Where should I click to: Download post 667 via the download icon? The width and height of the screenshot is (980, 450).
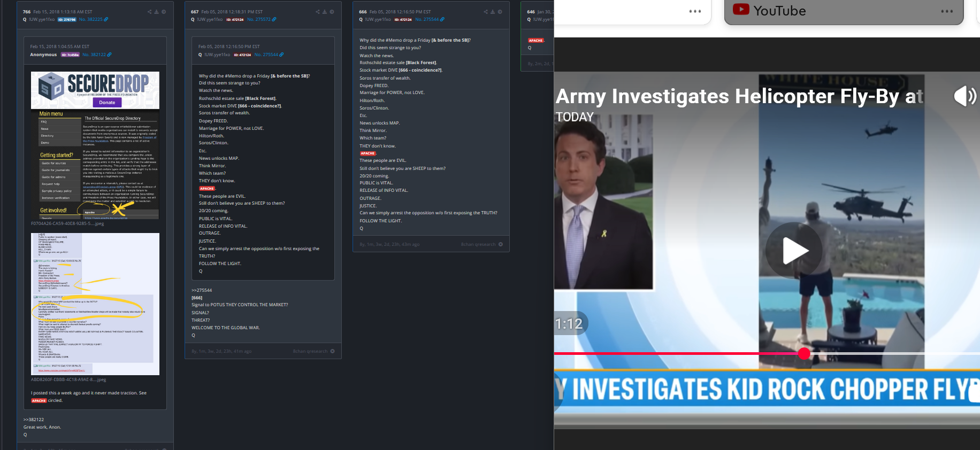pyautogui.click(x=325, y=12)
